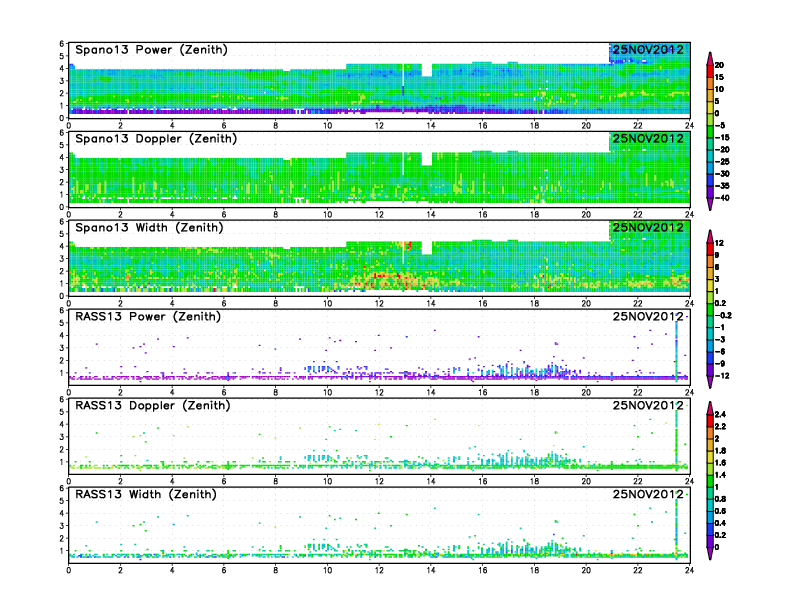792x612 pixels.
Task: Click the -0.2 label on the second colorbar
Action: (723, 316)
